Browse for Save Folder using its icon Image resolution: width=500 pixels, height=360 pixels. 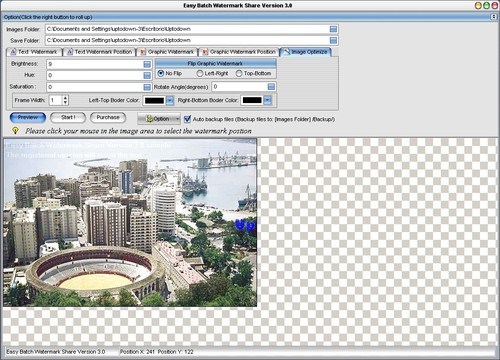[333, 40]
